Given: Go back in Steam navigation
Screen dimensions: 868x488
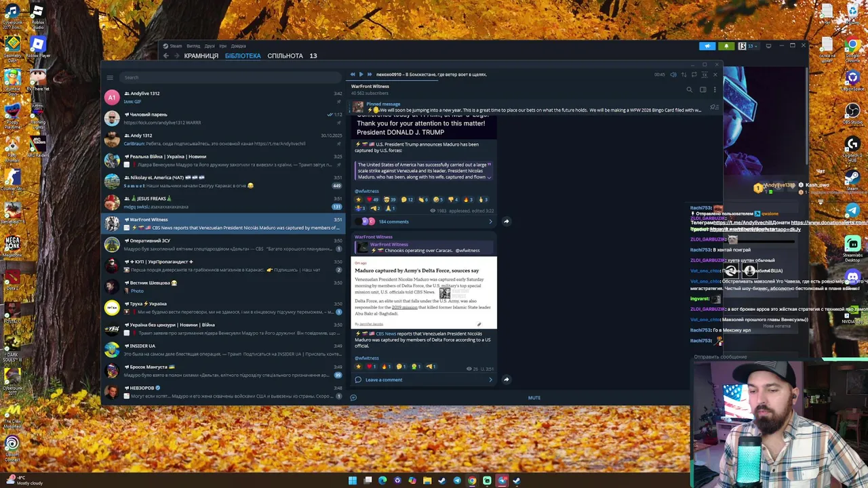Looking at the screenshot, I should pyautogui.click(x=166, y=56).
